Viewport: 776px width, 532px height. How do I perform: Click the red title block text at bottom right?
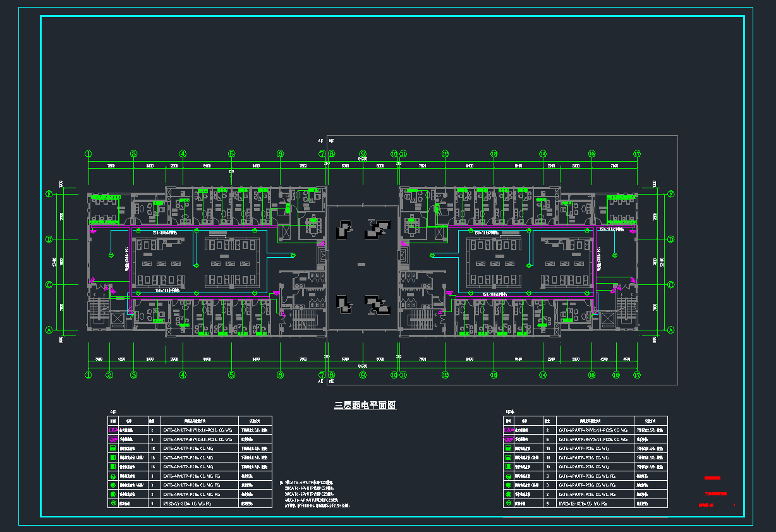715,493
